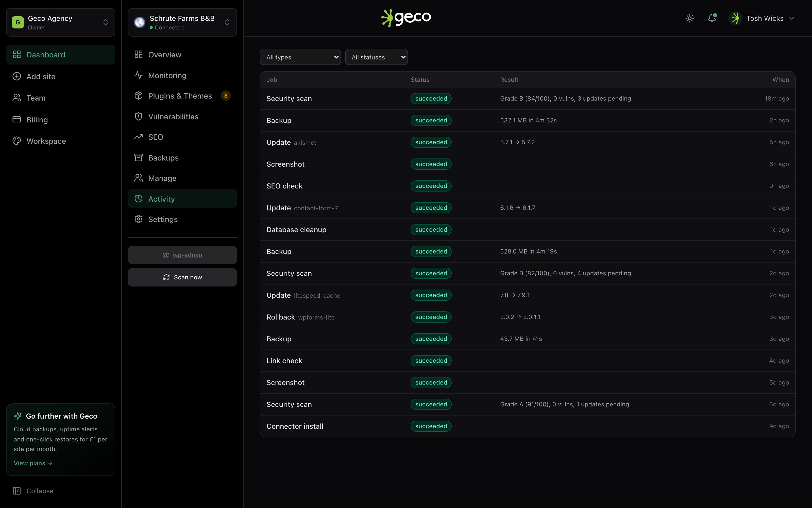Click the Database cleanup job name

tap(296, 229)
